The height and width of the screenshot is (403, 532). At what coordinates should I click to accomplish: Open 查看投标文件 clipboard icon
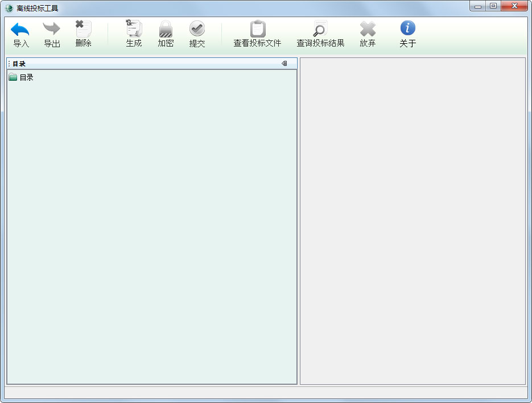(258, 28)
